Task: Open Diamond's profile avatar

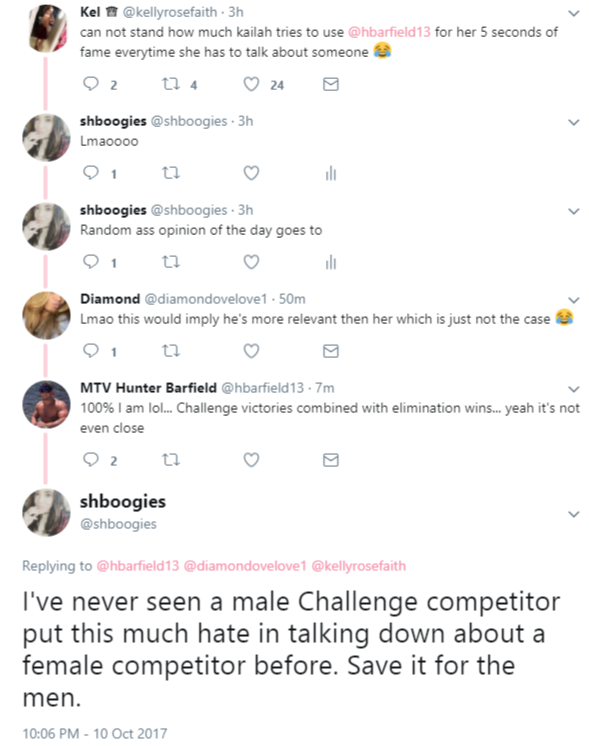Action: coord(46,315)
